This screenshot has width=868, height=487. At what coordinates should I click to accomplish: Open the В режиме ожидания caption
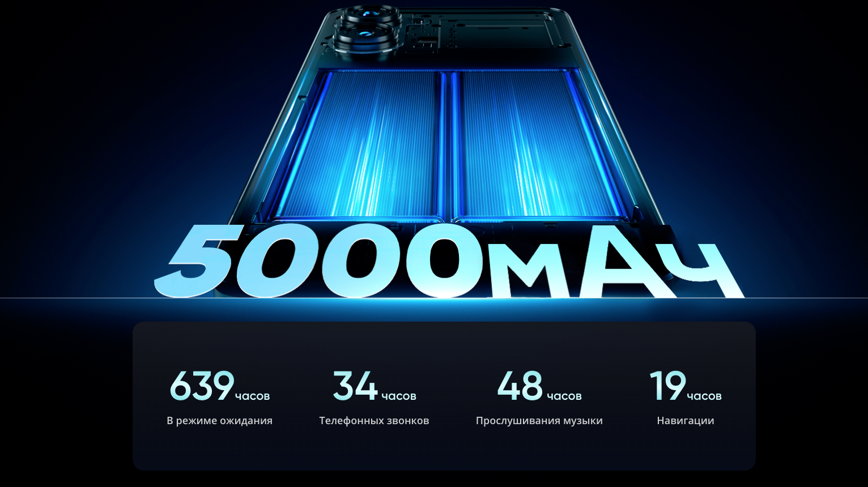(x=219, y=421)
